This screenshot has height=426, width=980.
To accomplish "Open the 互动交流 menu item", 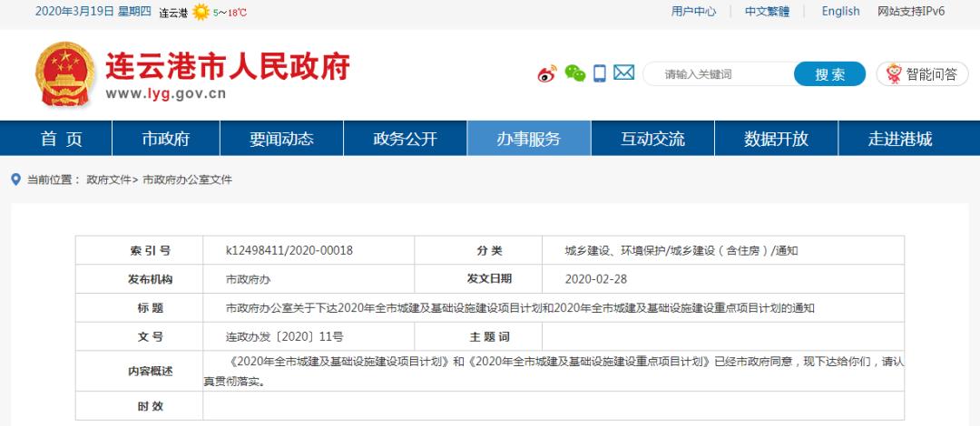I will [x=652, y=139].
